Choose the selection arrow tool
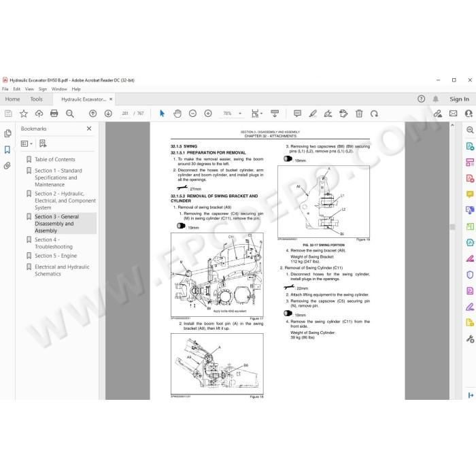 click(x=162, y=114)
